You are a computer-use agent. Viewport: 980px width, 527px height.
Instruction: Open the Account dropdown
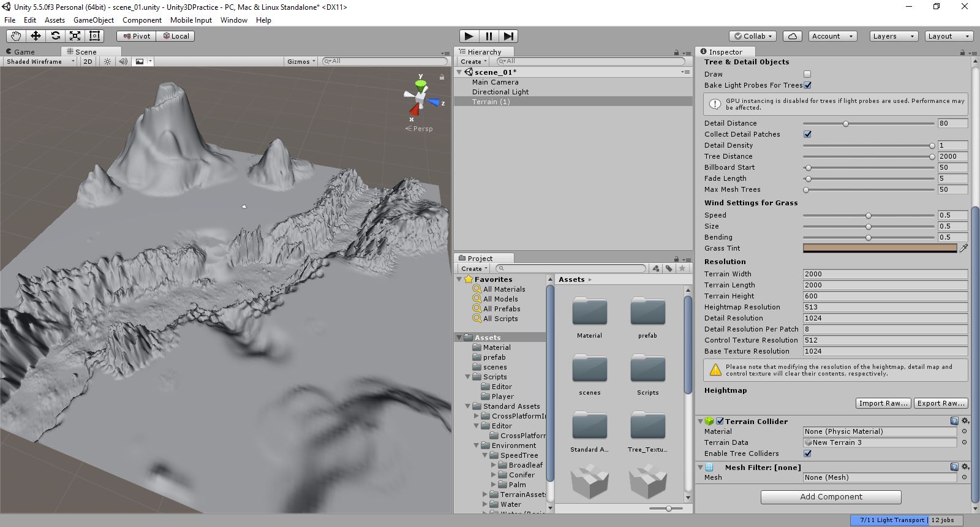click(832, 36)
